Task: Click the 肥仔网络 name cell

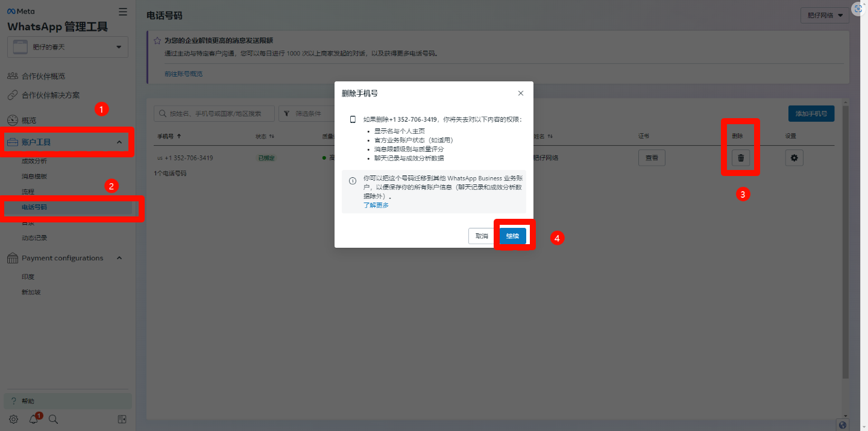Action: click(546, 158)
